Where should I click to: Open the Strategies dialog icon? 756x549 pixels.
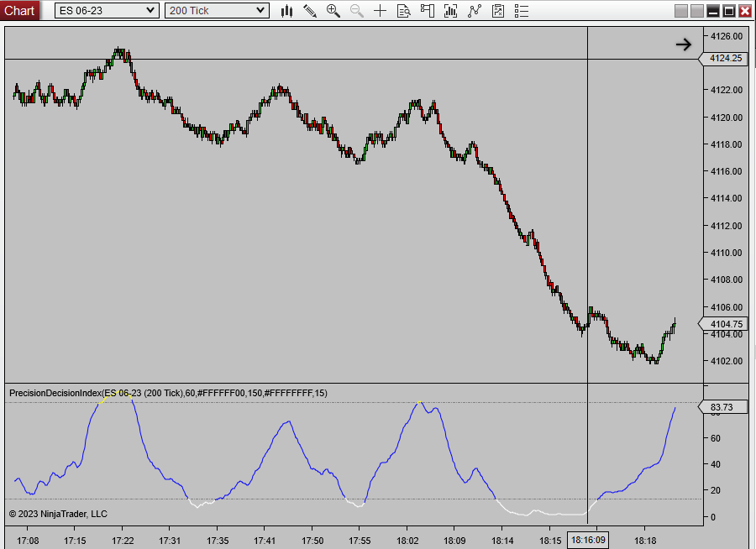tap(498, 11)
